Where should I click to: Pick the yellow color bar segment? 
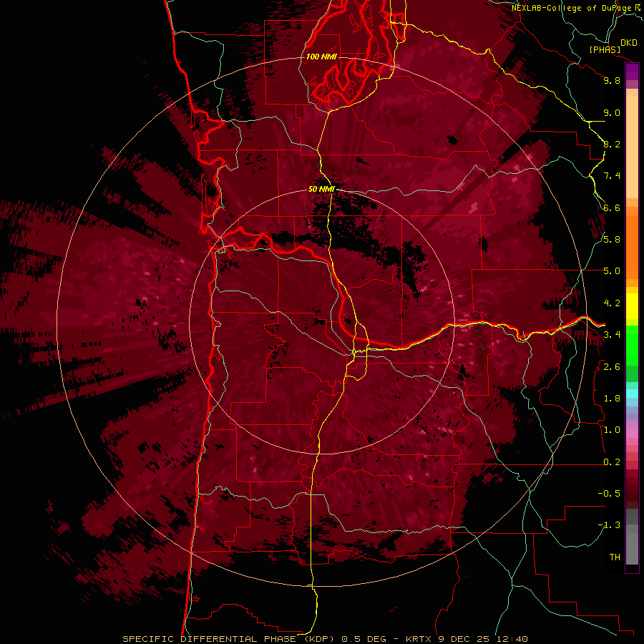(x=632, y=306)
